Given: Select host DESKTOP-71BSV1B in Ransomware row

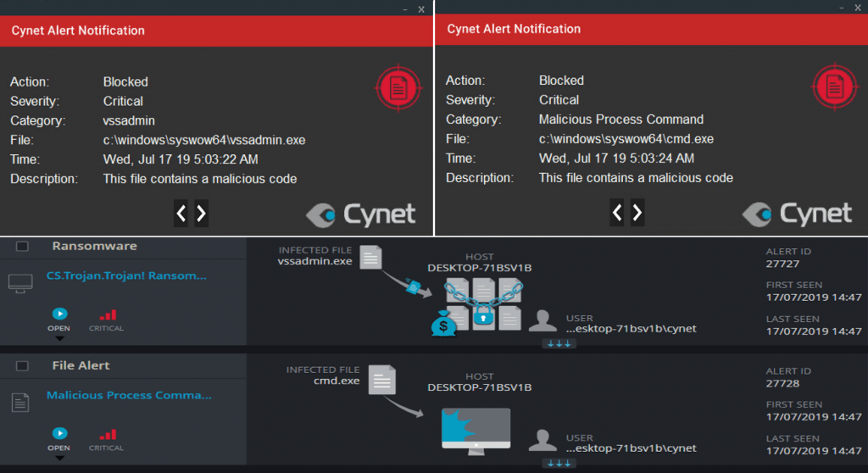Looking at the screenshot, I should click(x=480, y=268).
